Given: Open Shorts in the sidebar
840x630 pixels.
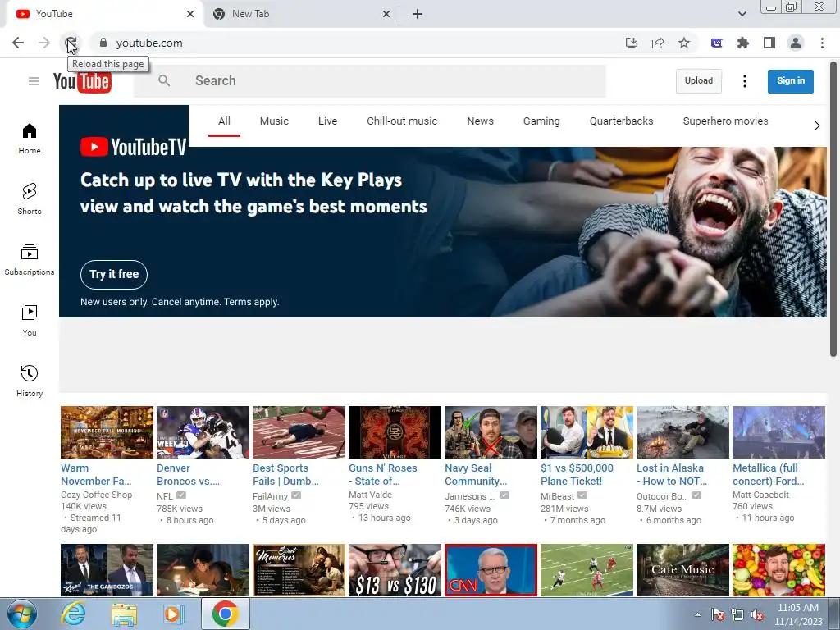Looking at the screenshot, I should pyautogui.click(x=30, y=199).
